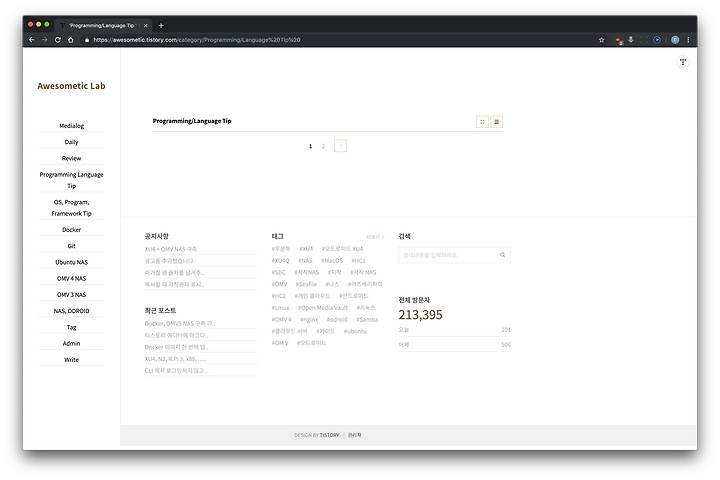Open the OMV 4 NAS category
Screen dimensions: 720x480
tap(72, 278)
